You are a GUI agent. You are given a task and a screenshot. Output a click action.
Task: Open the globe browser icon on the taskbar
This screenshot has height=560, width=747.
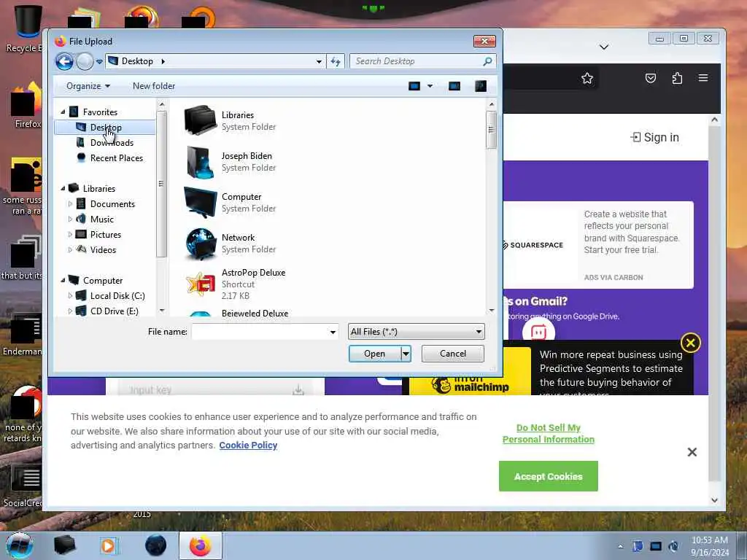(156, 545)
